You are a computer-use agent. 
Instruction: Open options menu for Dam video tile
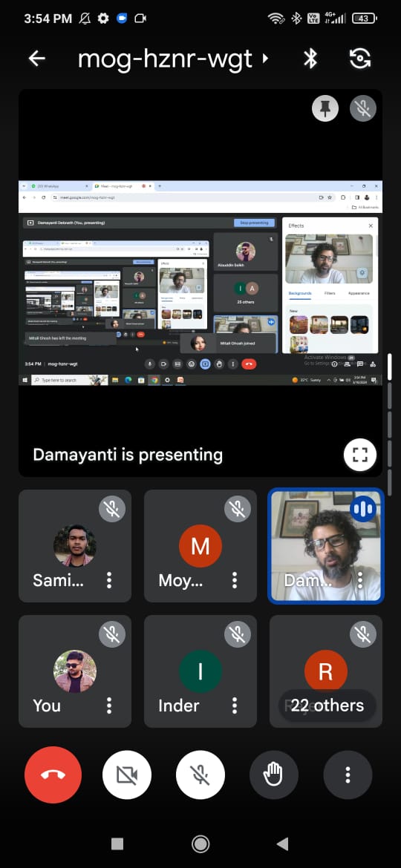point(360,580)
